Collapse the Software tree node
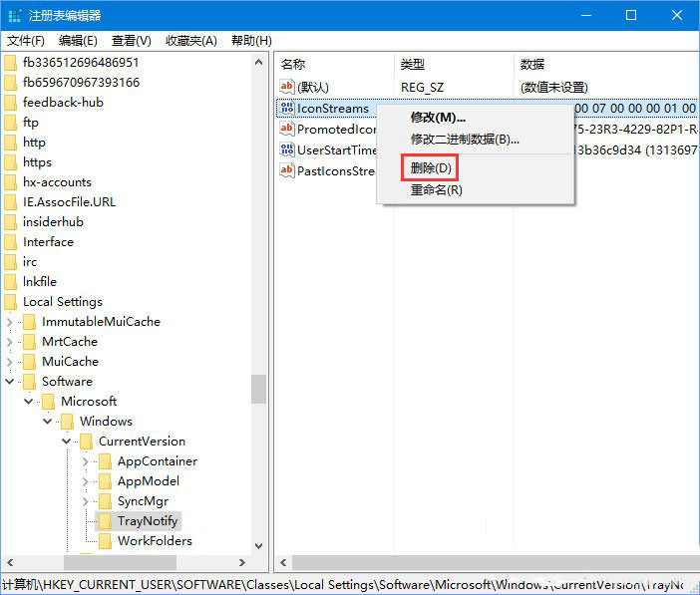This screenshot has width=700, height=595. click(9, 381)
